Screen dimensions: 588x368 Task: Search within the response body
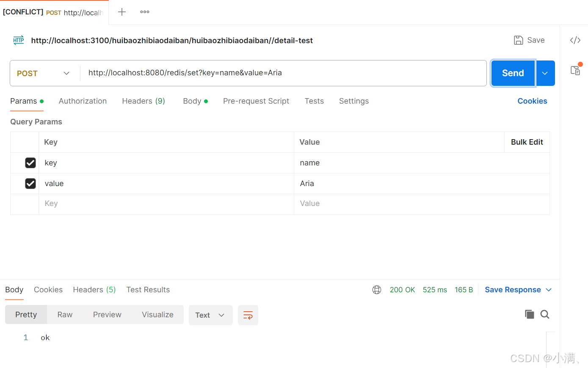[x=545, y=314]
